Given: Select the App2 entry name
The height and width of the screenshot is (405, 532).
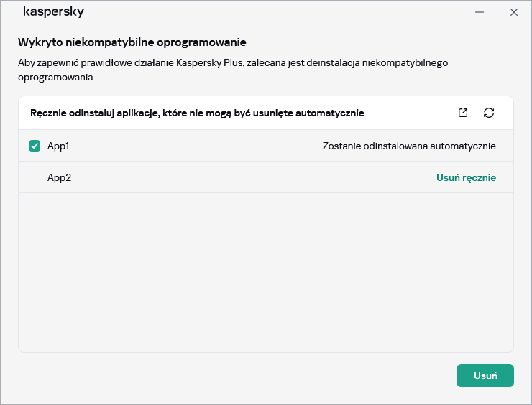Looking at the screenshot, I should tap(59, 177).
